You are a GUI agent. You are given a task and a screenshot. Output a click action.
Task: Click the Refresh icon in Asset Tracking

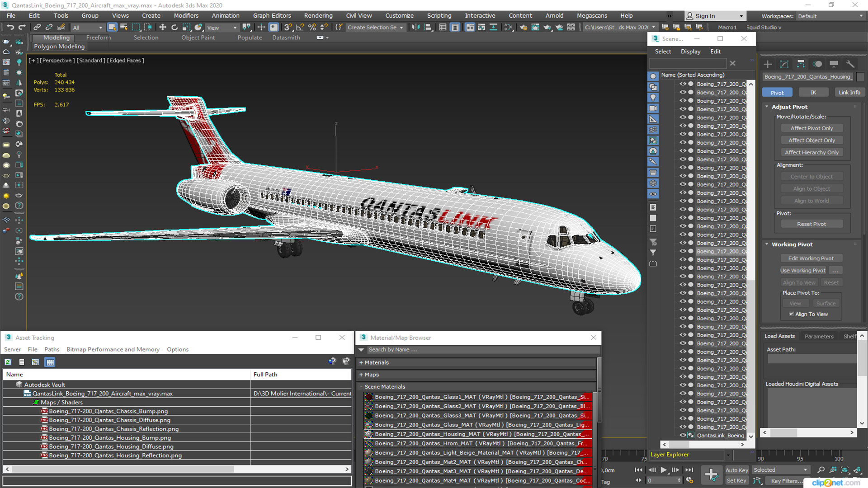[x=8, y=362]
